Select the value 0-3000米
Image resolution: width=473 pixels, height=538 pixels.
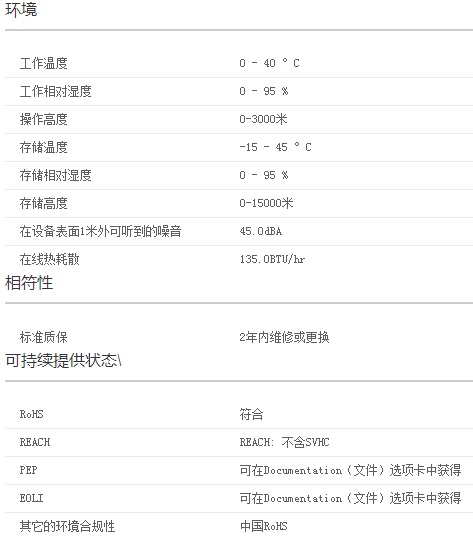pos(263,119)
